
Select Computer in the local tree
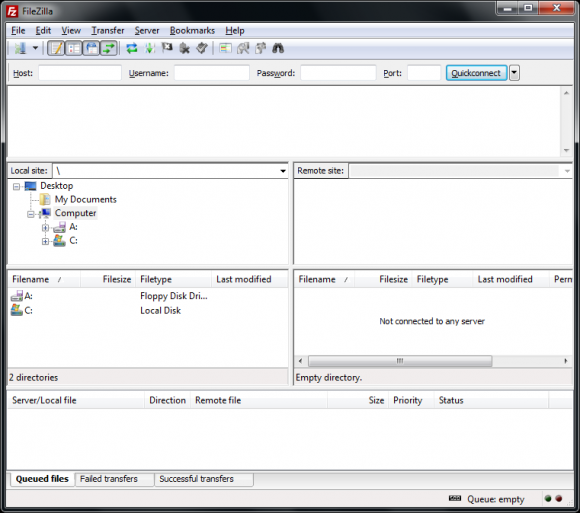coord(75,213)
